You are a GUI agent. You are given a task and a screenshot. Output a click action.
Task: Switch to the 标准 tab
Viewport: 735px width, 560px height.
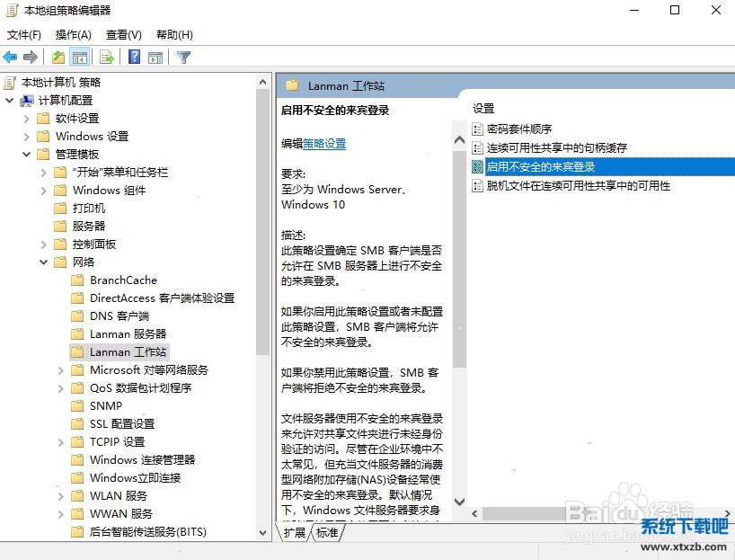pos(327,532)
